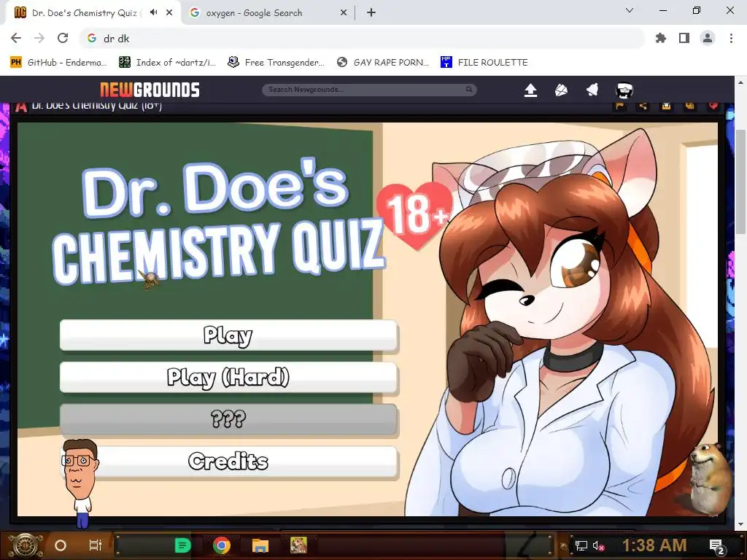Click the muted volume tray icon
This screenshot has height=560, width=747.
pos(598,545)
